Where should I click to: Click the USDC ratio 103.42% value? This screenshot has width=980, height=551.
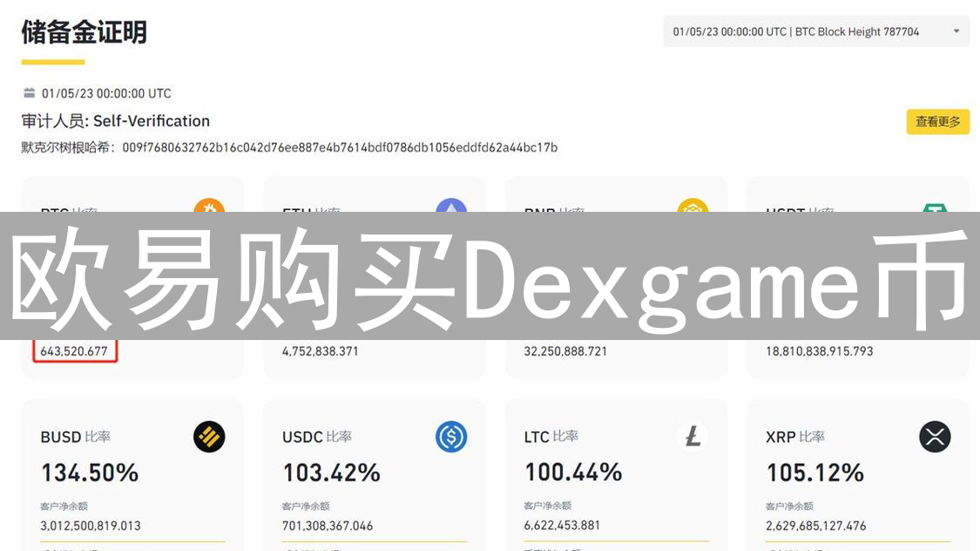click(x=331, y=473)
